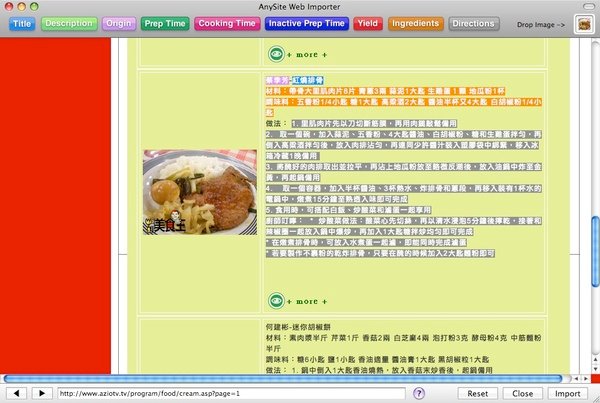Click the URL address field
This screenshot has height=403, width=600.
(231, 393)
